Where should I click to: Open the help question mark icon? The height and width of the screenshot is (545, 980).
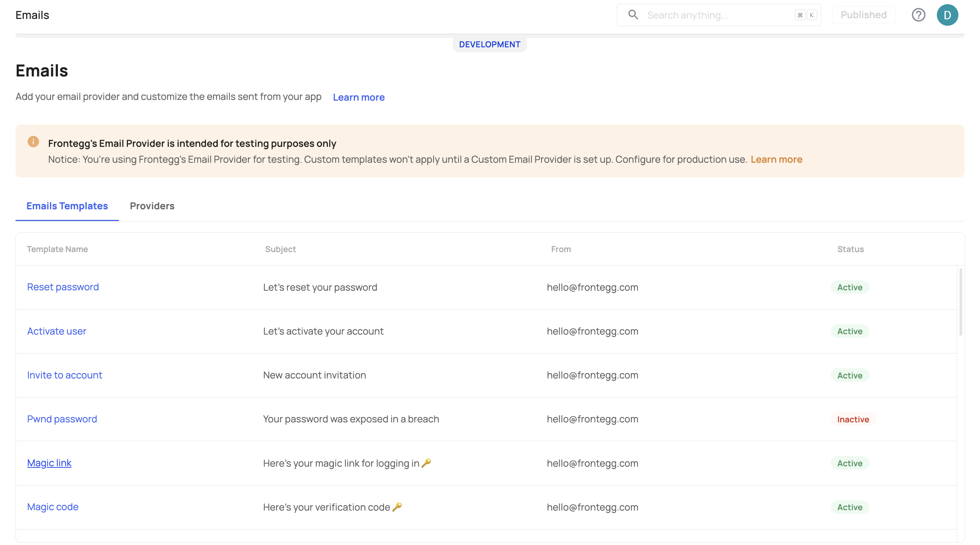pos(918,15)
